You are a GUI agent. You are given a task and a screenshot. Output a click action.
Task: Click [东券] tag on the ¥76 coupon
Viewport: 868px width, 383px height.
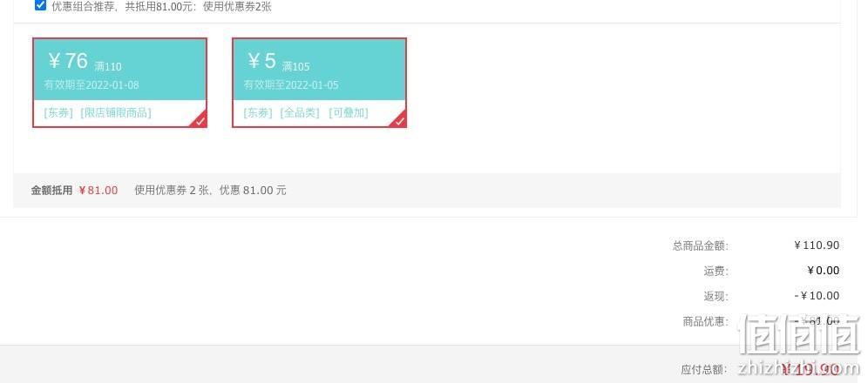[x=58, y=113]
